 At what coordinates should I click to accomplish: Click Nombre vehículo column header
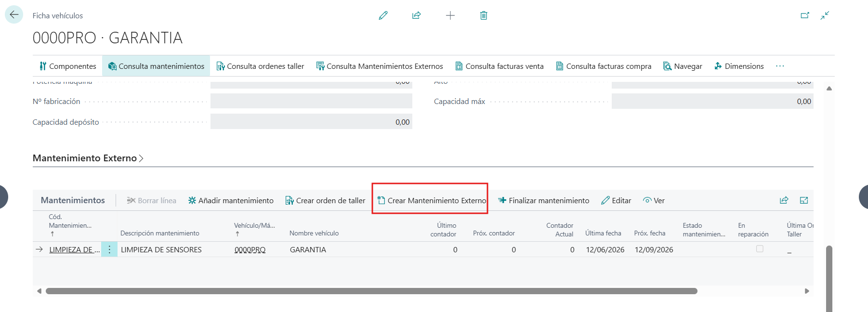(314, 233)
